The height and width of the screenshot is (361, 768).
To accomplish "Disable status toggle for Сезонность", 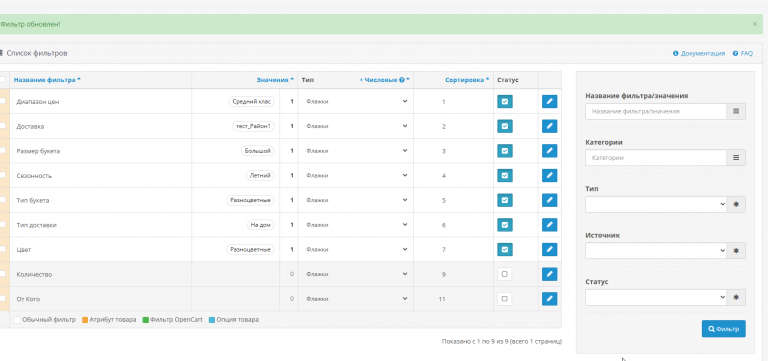I will pyautogui.click(x=504, y=175).
